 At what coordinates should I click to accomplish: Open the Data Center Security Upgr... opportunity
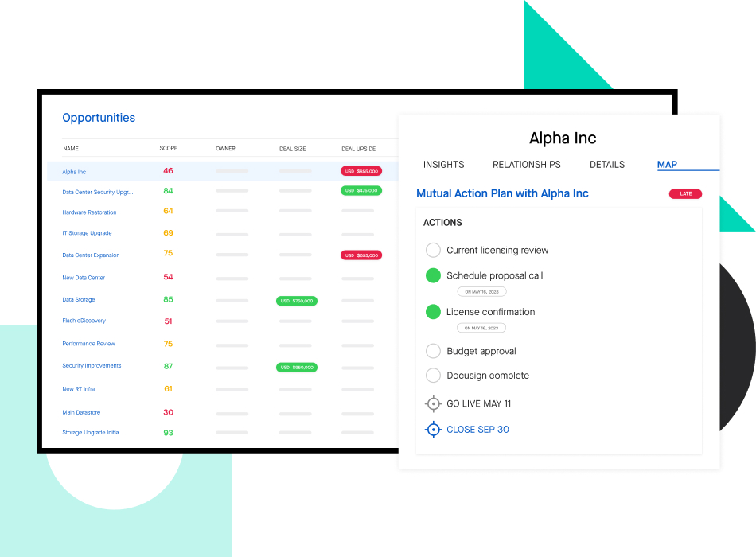click(97, 192)
